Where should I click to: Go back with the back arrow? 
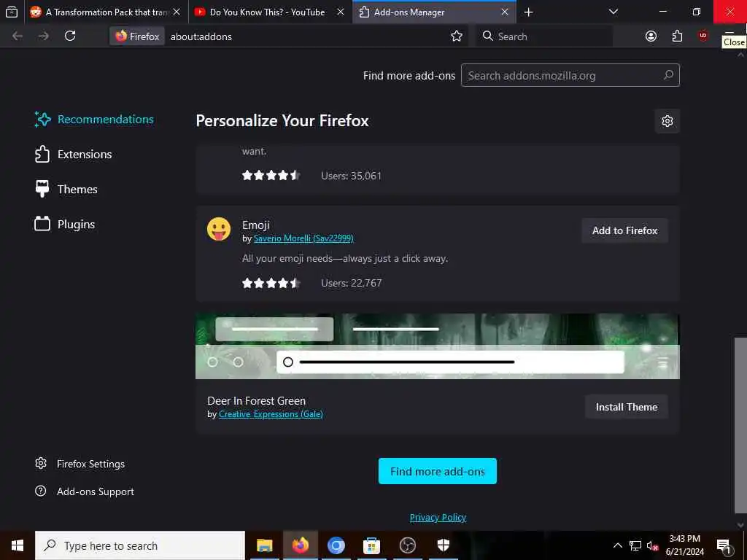[x=18, y=36]
